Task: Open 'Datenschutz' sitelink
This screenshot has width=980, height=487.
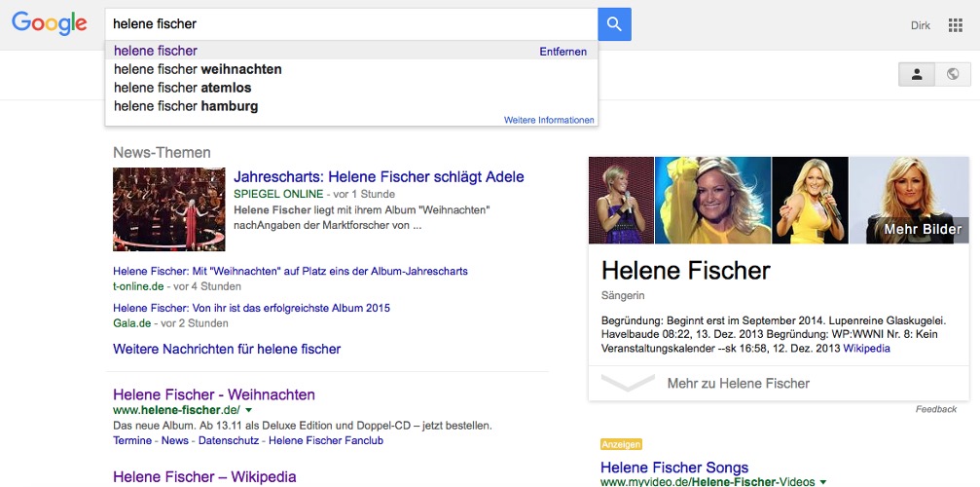Action: [x=229, y=441]
